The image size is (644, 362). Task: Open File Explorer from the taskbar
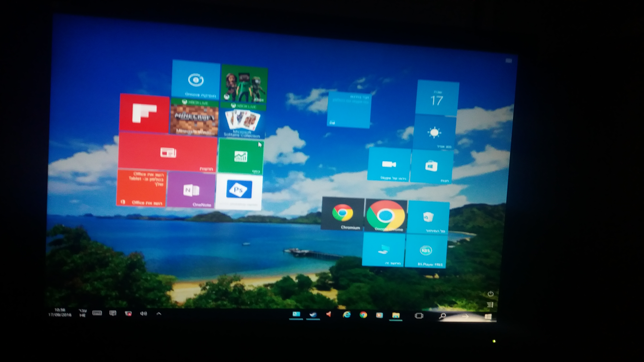(396, 315)
